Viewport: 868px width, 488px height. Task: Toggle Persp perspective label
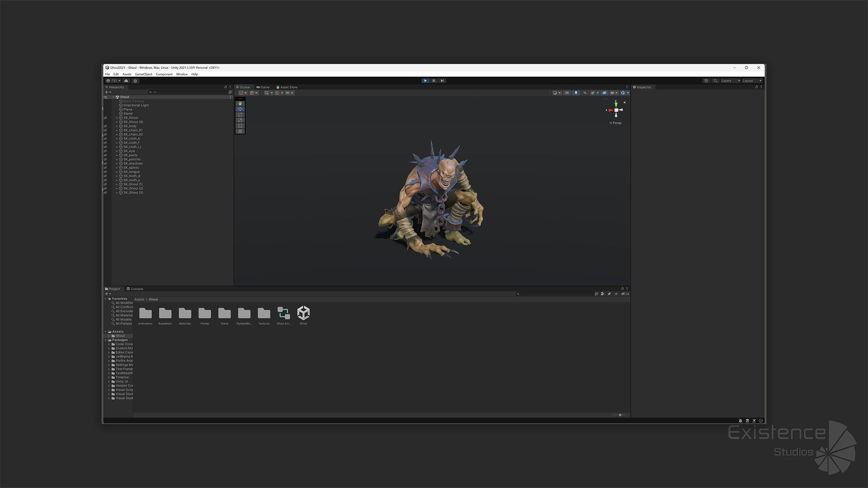[616, 123]
